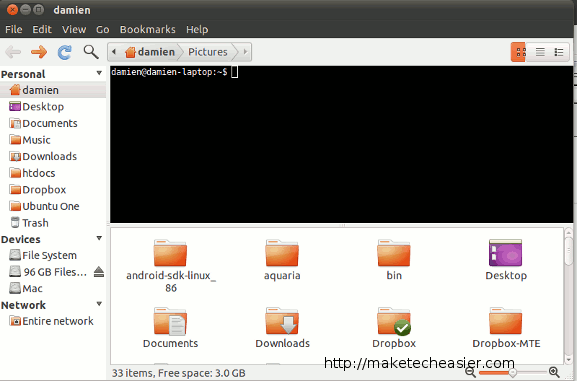Click the file pane vertical scrollbar
The width and height of the screenshot is (577, 381).
pos(569,251)
